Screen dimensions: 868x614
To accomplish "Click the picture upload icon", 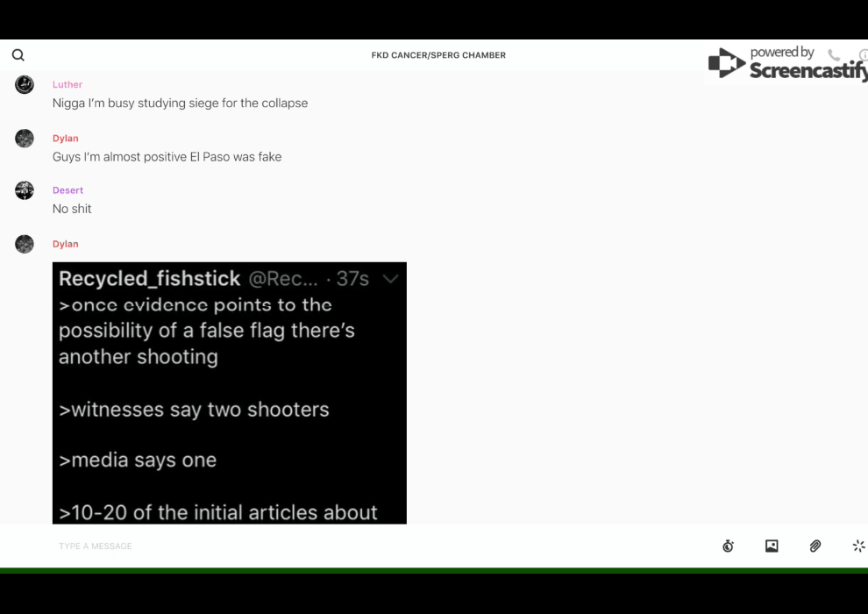I will [772, 546].
